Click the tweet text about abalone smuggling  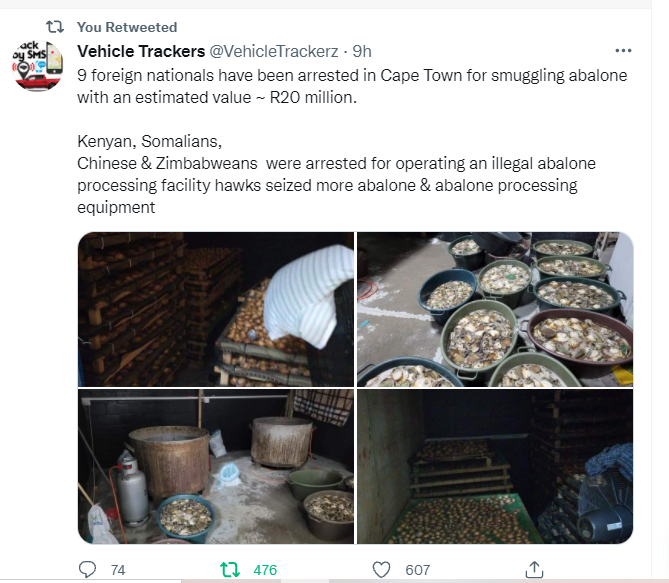[x=352, y=141]
